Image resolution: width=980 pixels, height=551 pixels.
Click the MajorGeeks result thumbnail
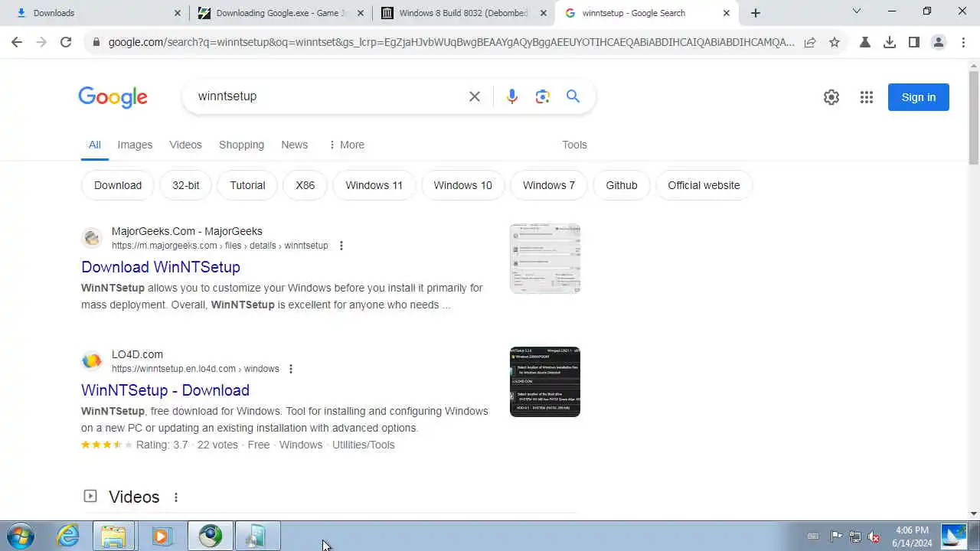[x=545, y=259]
